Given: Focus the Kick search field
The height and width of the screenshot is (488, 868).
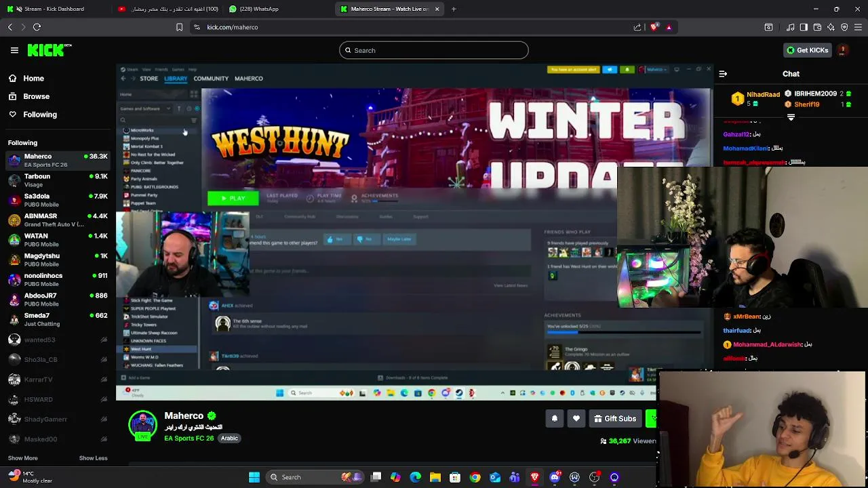Looking at the screenshot, I should point(434,50).
